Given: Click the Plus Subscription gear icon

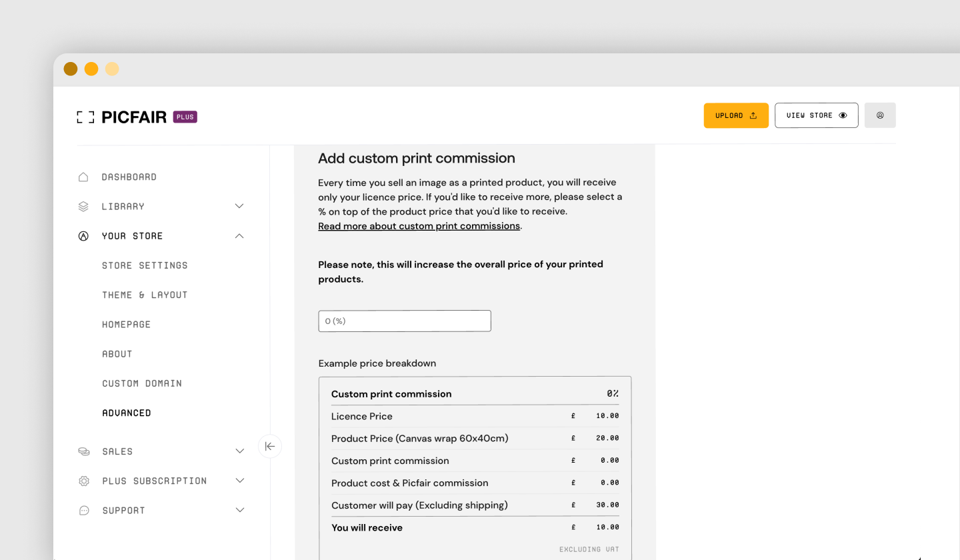Looking at the screenshot, I should (x=84, y=481).
